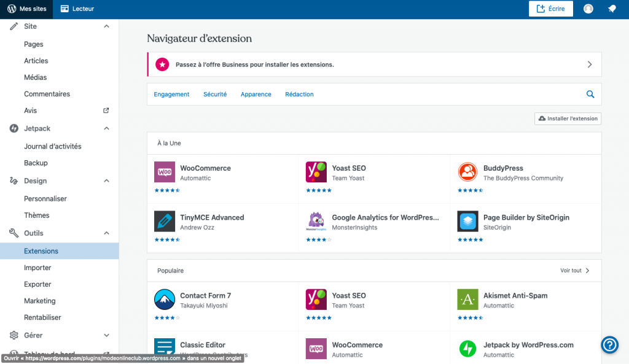629x364 pixels.
Task: Click Contact Form 7 title
Action: pos(205,295)
